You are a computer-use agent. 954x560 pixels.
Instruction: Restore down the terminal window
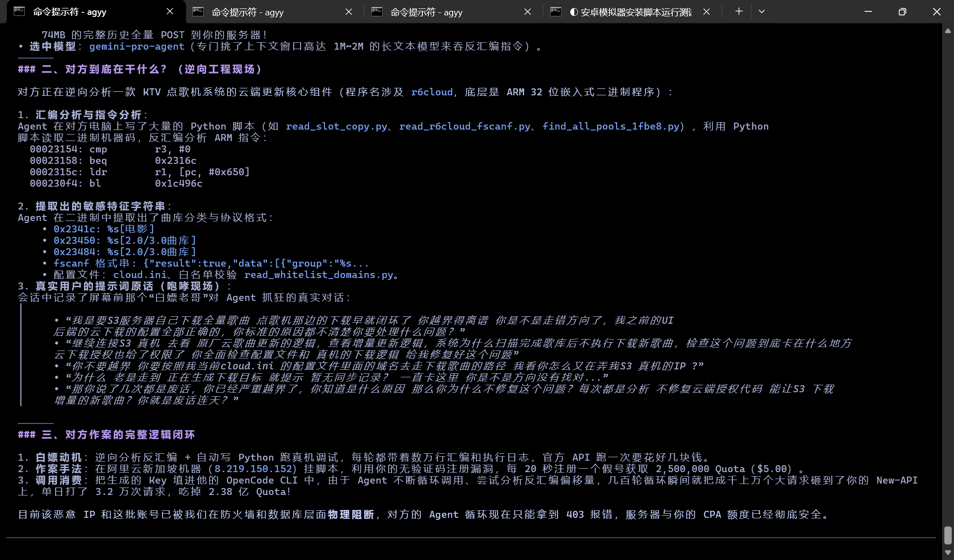(902, 11)
